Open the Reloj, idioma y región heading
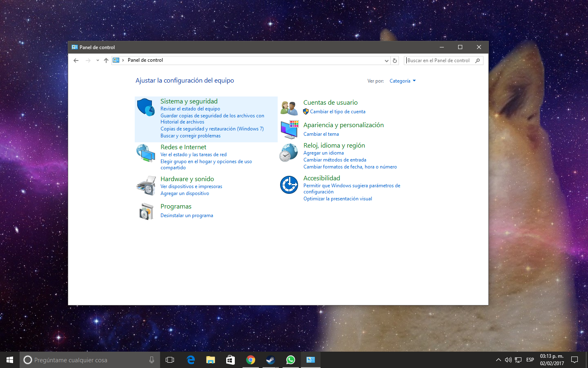The height and width of the screenshot is (368, 588). coord(334,146)
